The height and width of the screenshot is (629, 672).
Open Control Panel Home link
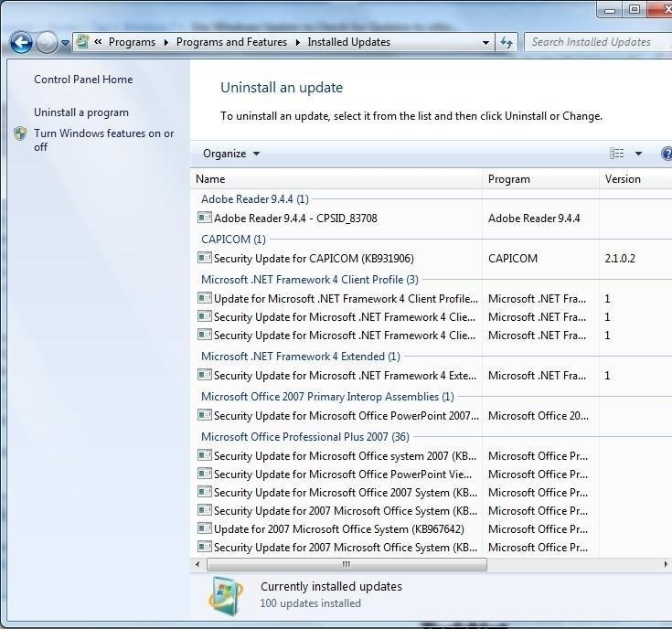(x=83, y=80)
